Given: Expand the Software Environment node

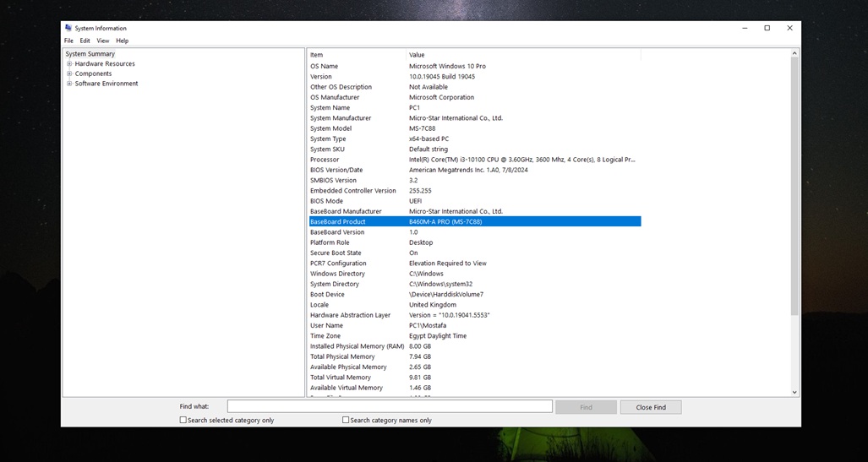Looking at the screenshot, I should click(x=69, y=84).
